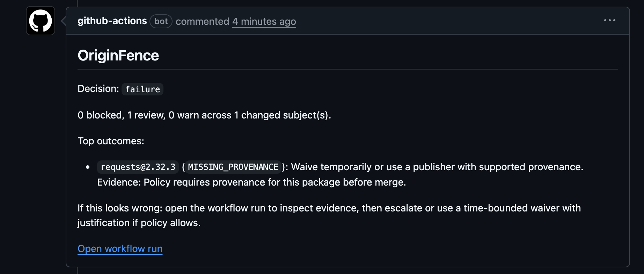
Task: Open the Open workflow run link
Action: tap(120, 248)
